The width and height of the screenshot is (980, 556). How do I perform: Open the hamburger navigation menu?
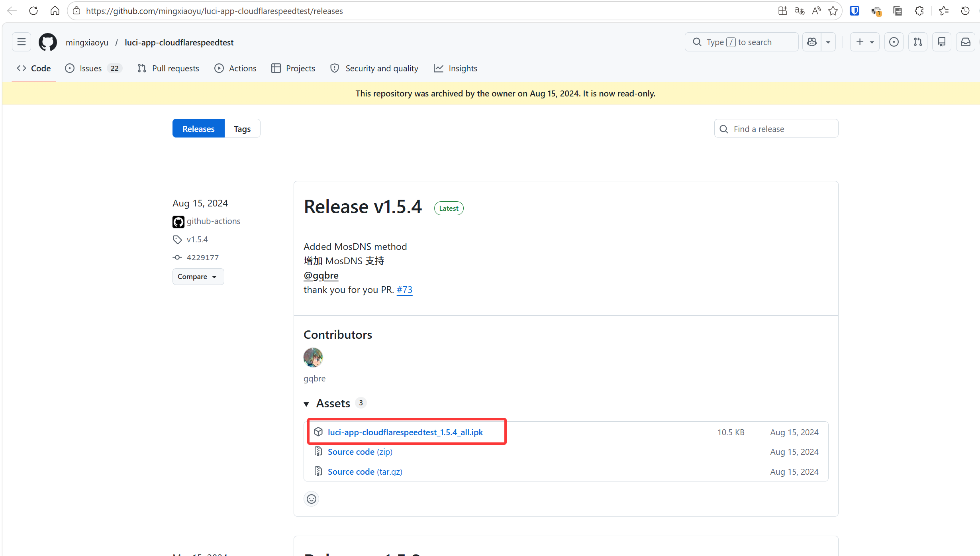point(22,42)
